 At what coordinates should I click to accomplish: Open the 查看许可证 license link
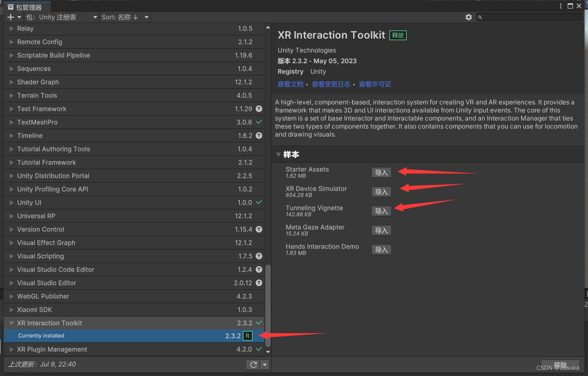pos(375,84)
